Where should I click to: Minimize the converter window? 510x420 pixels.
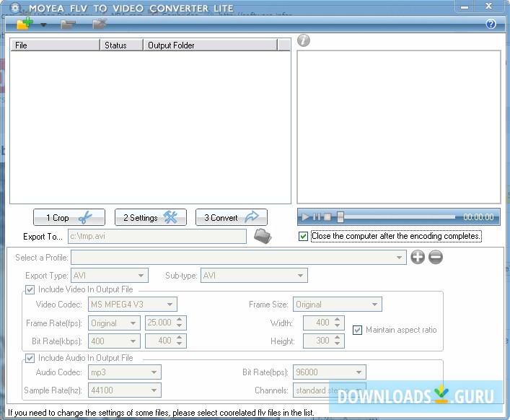(465, 6)
